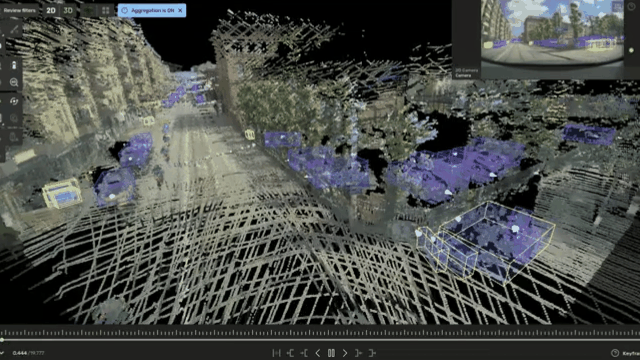640x360 pixels.
Task: Select the pencil draw tool
Action: tap(14, 29)
